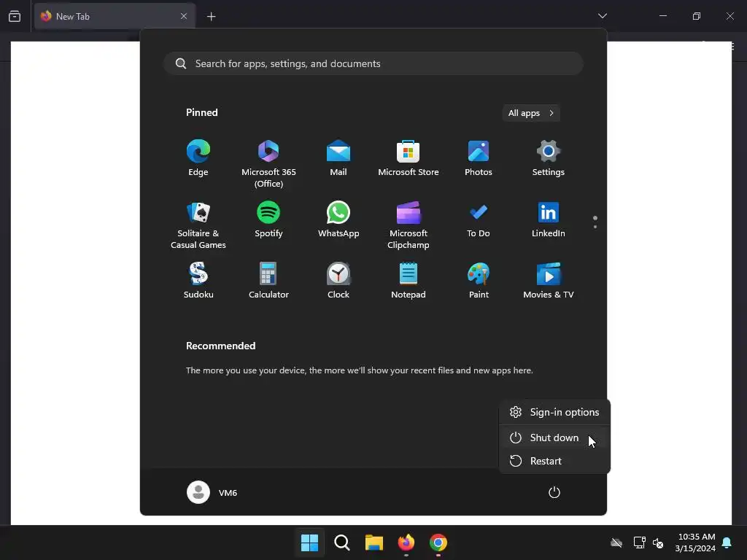
Task: Focus the Start menu search box
Action: (x=373, y=64)
